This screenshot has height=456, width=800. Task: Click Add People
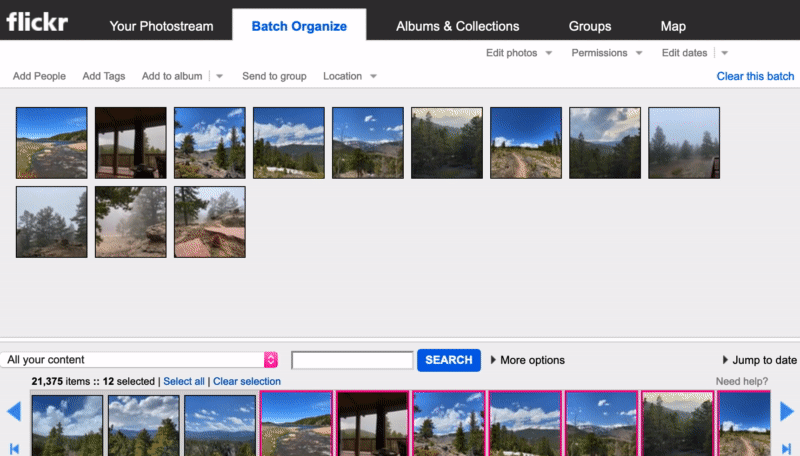point(39,76)
